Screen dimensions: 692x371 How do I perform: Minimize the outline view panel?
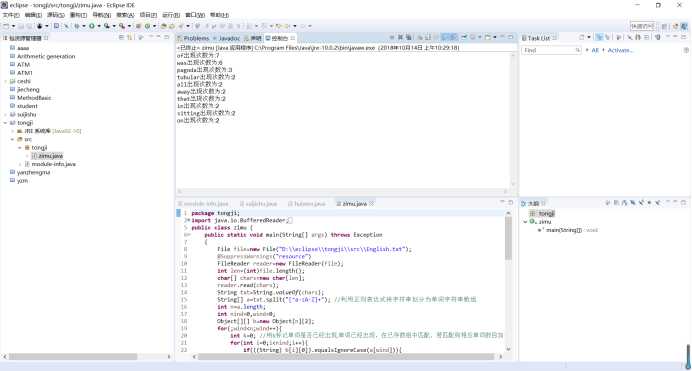pyautogui.click(x=675, y=202)
